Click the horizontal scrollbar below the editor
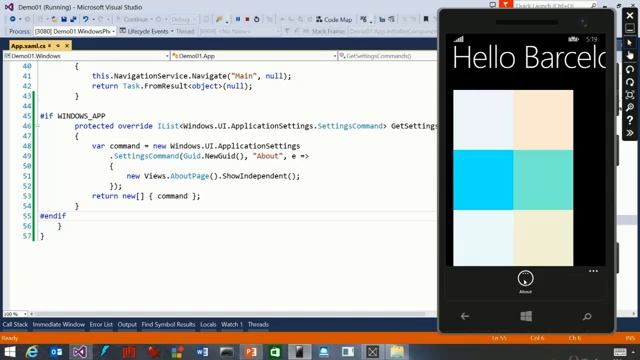 229,314
